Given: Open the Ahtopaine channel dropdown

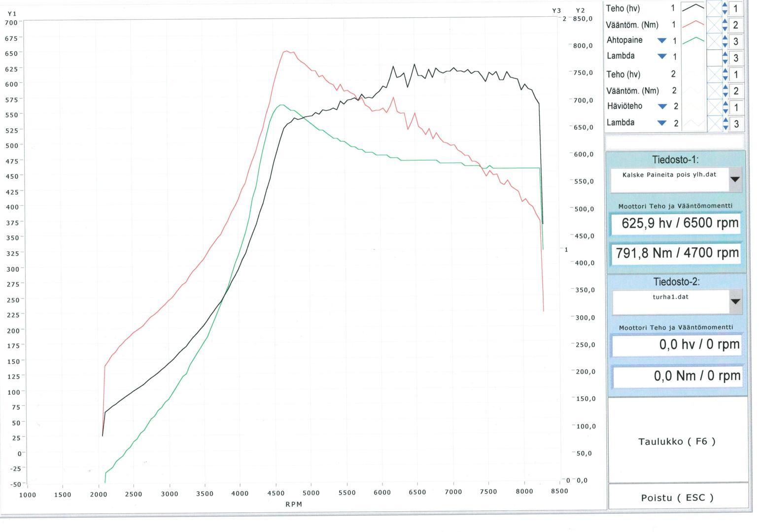Looking at the screenshot, I should click(662, 40).
